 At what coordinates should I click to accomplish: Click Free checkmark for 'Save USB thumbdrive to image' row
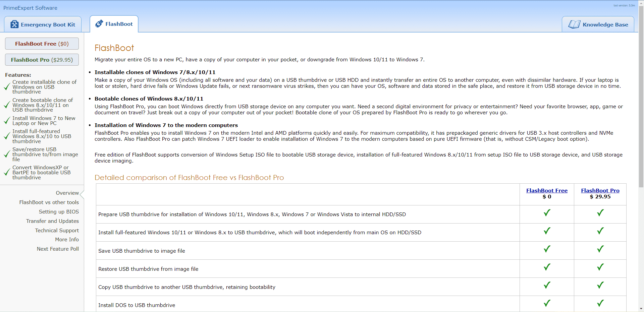click(547, 249)
